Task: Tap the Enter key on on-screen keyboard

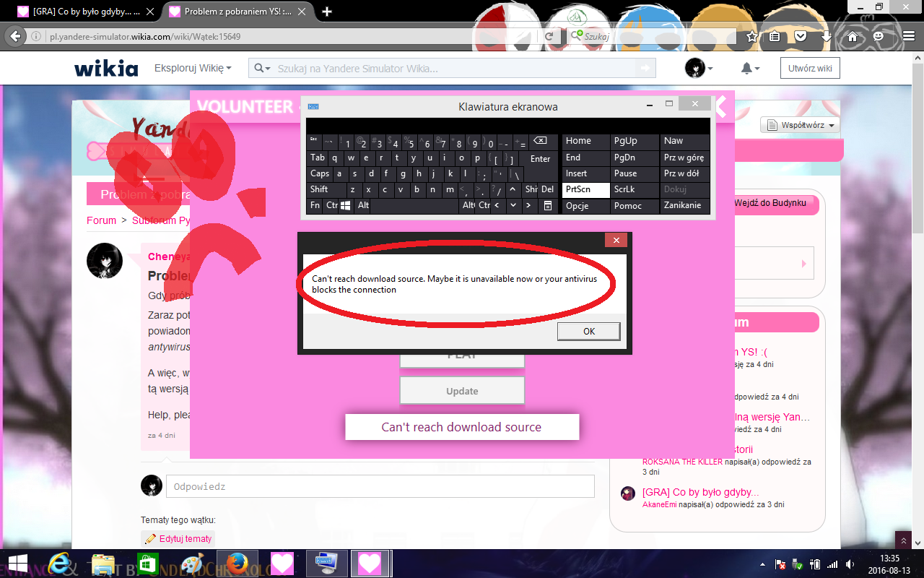Action: (540, 158)
